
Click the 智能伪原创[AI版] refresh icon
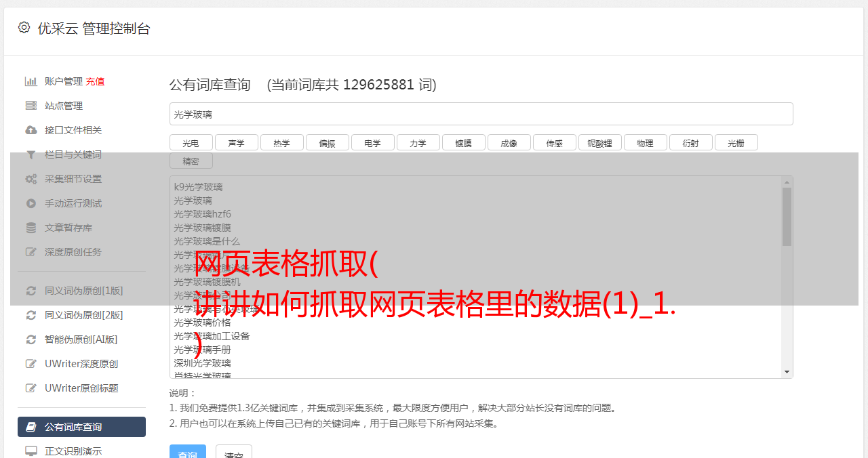pos(31,339)
